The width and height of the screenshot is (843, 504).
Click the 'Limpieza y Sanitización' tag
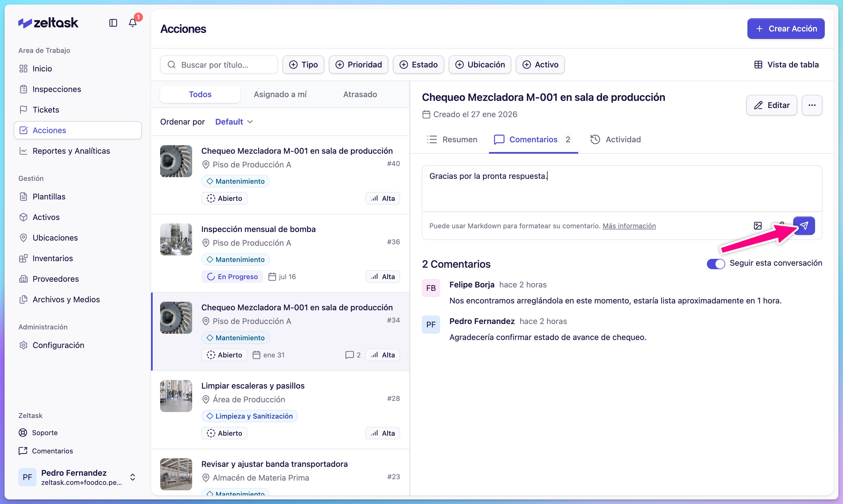(250, 416)
